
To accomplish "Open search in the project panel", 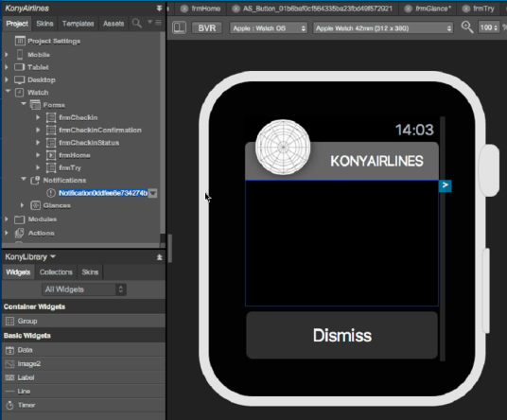I will [x=137, y=24].
